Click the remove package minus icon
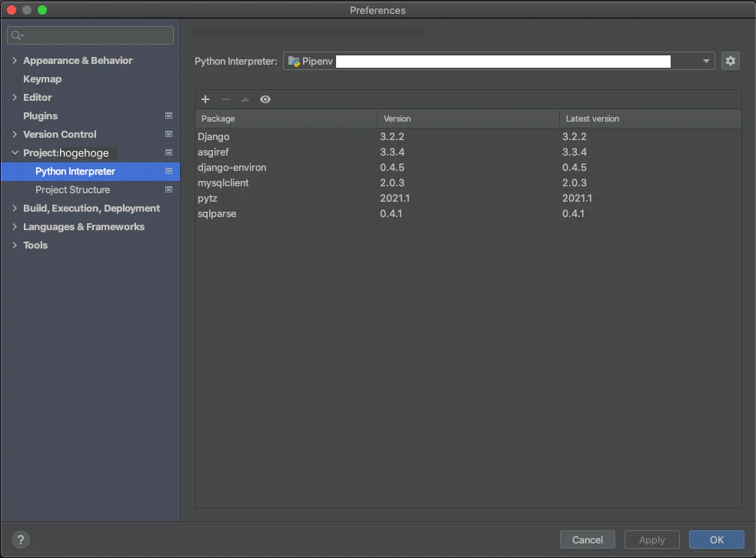 tap(225, 99)
